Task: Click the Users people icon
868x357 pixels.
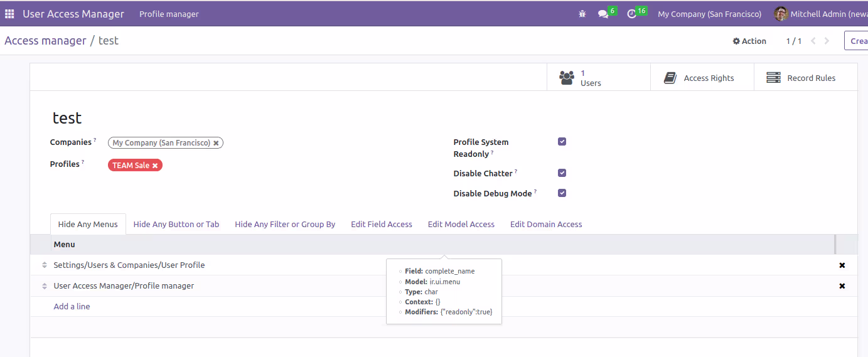Action: pyautogui.click(x=567, y=78)
